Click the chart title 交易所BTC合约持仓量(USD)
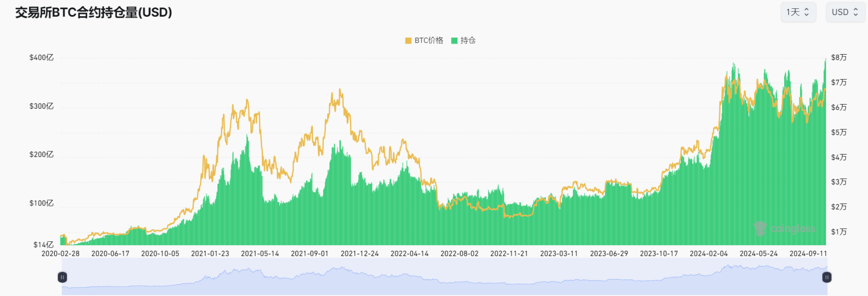This screenshot has height=296, width=868. [x=94, y=12]
